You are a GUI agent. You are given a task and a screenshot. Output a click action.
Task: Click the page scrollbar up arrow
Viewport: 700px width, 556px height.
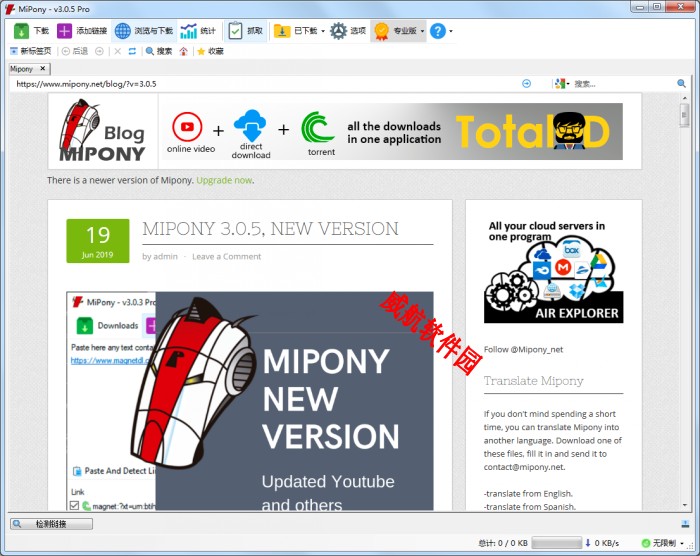(684, 97)
